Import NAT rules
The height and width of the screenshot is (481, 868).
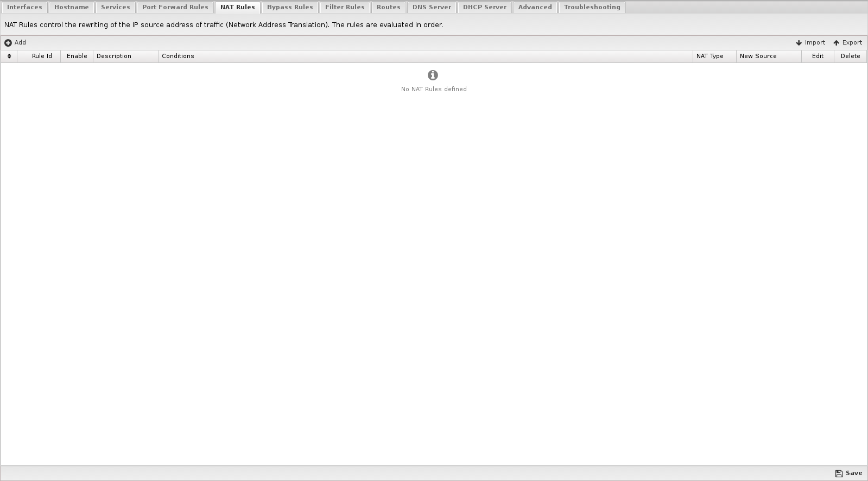810,42
